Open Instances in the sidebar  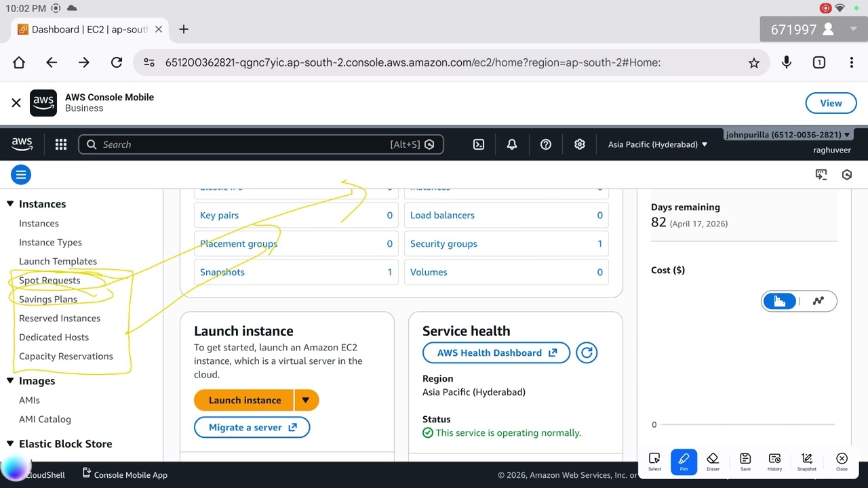click(39, 224)
